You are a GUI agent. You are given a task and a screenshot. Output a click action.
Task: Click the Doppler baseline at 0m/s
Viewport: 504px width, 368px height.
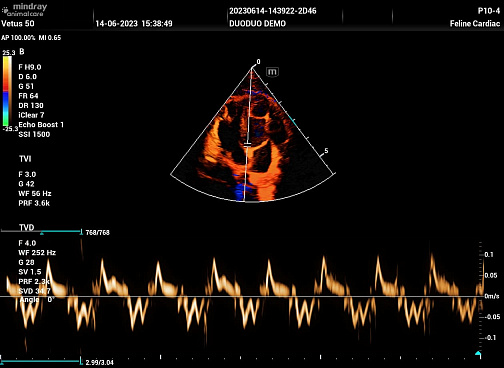point(241,296)
